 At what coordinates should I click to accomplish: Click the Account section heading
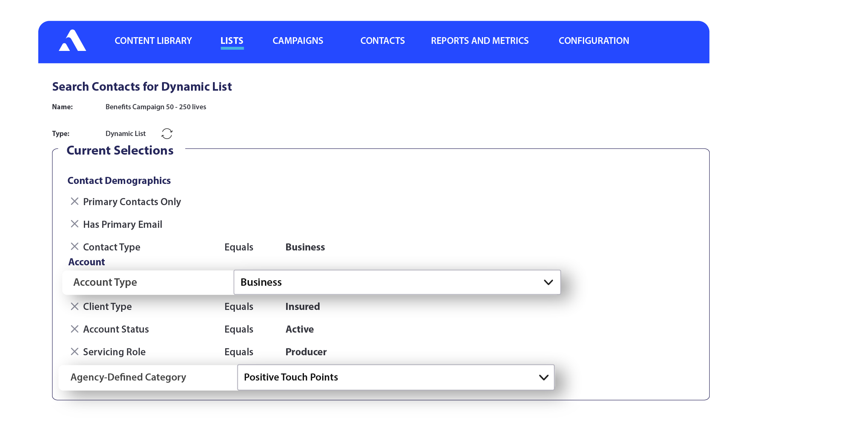pos(87,262)
